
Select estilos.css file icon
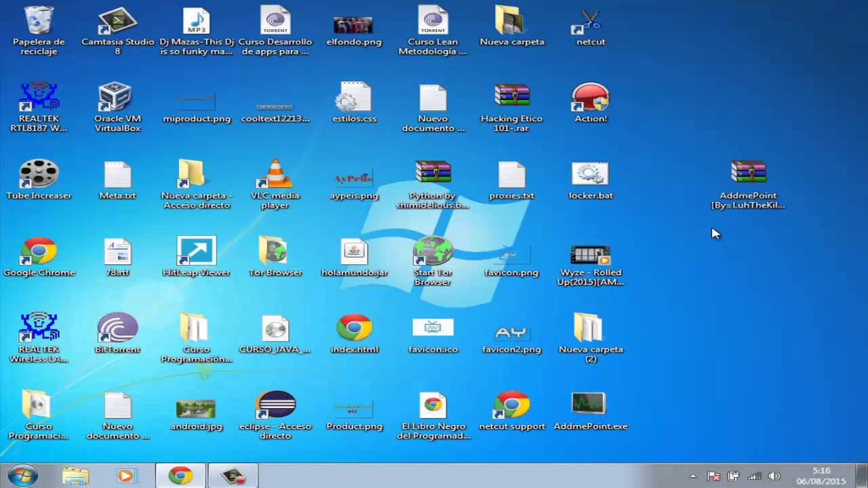[x=353, y=98]
